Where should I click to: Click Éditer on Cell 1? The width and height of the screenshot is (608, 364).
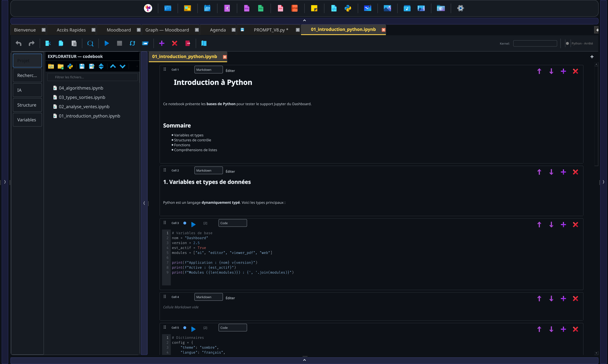pyautogui.click(x=230, y=71)
